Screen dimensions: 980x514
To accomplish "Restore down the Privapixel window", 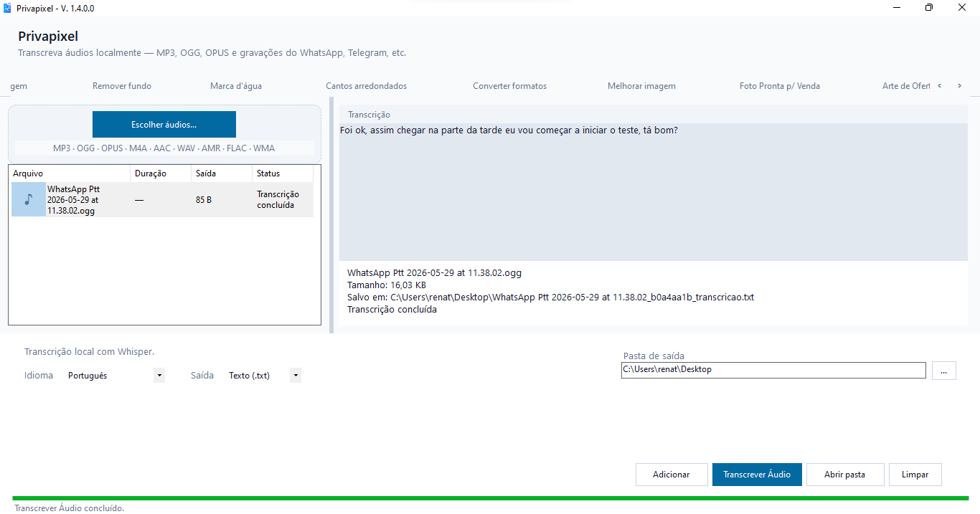I will click(x=929, y=8).
